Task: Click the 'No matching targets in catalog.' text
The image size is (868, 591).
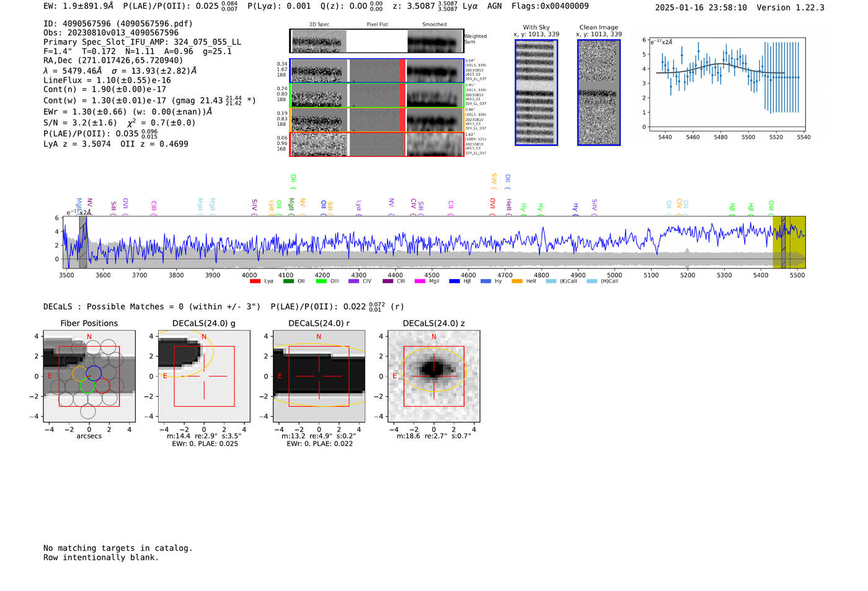Action: [118, 548]
